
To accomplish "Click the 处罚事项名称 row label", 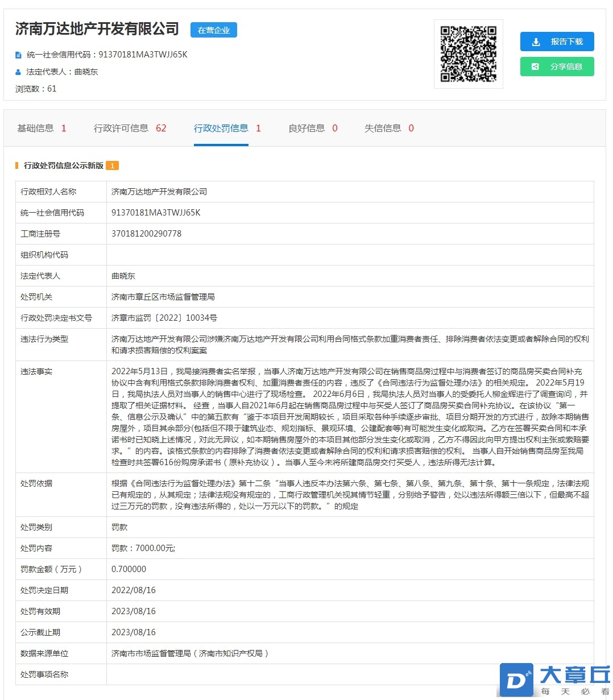I will (44, 674).
